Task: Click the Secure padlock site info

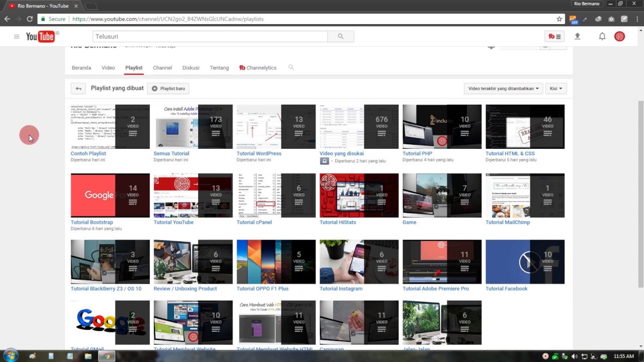Action: tap(53, 19)
